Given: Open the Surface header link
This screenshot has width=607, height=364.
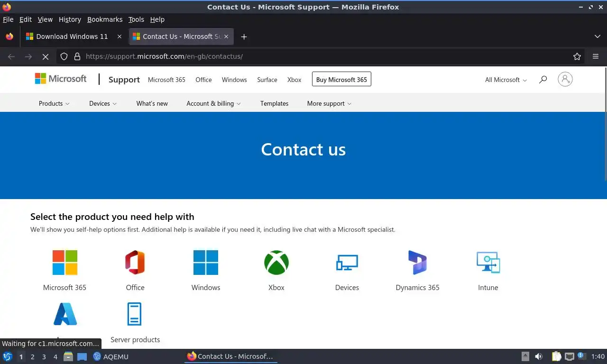Looking at the screenshot, I should 267,80.
